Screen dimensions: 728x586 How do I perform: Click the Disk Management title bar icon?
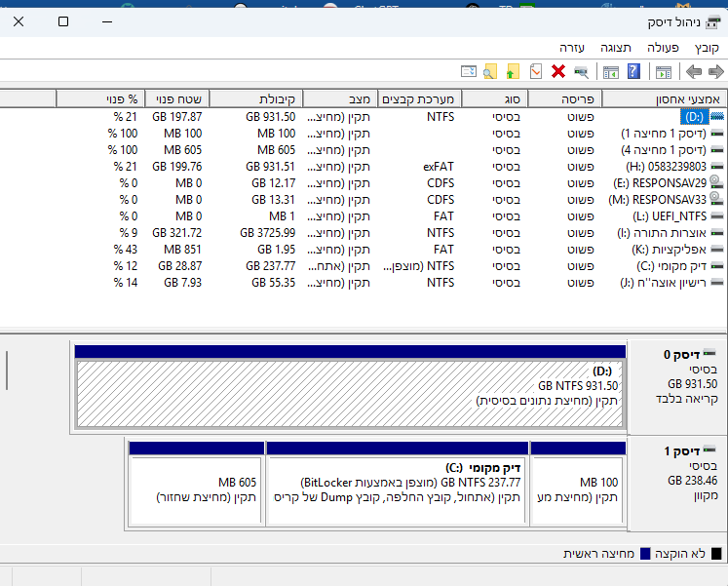pos(712,21)
